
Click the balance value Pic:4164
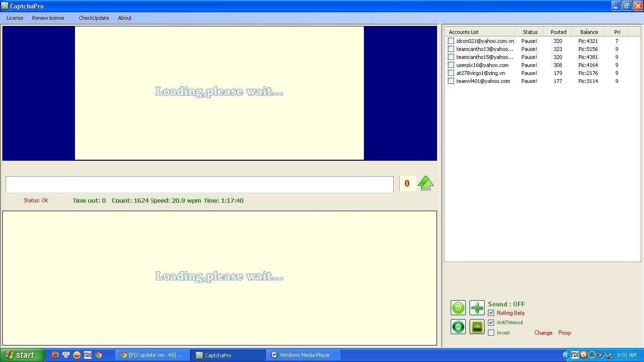pyautogui.click(x=588, y=65)
